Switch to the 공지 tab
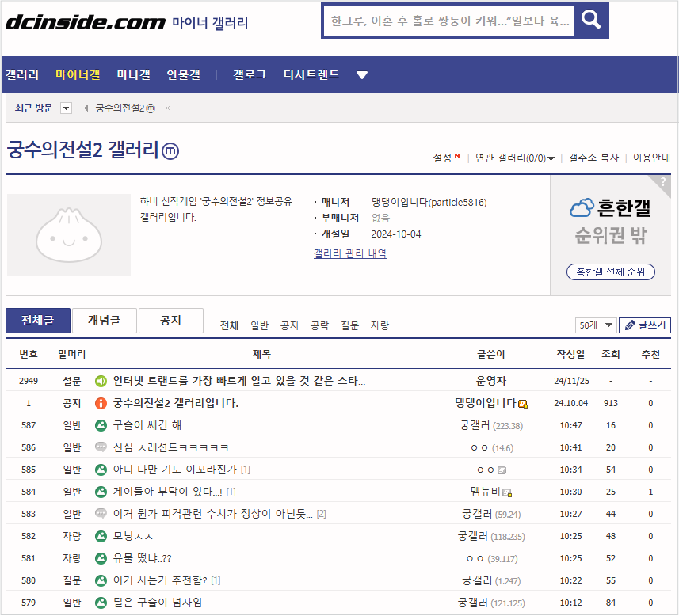The width and height of the screenshot is (679, 616). (x=171, y=321)
